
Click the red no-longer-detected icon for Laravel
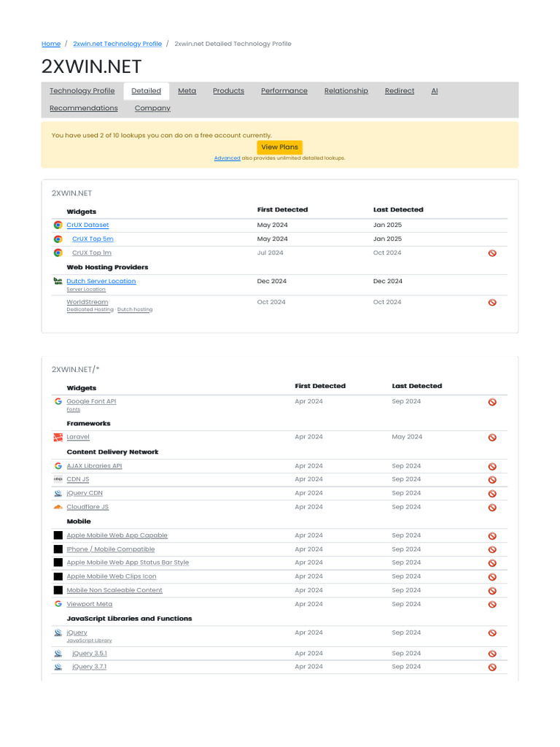coord(492,438)
